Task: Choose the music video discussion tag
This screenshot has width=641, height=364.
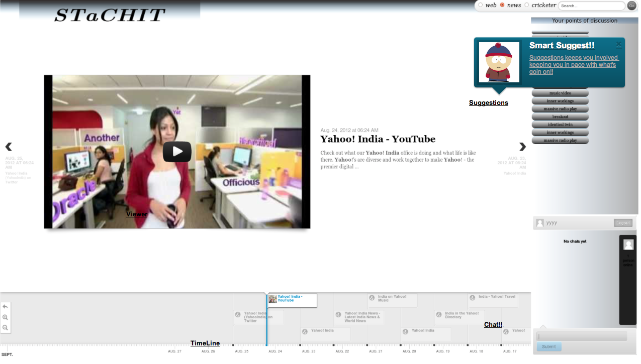Action: pyautogui.click(x=560, y=93)
